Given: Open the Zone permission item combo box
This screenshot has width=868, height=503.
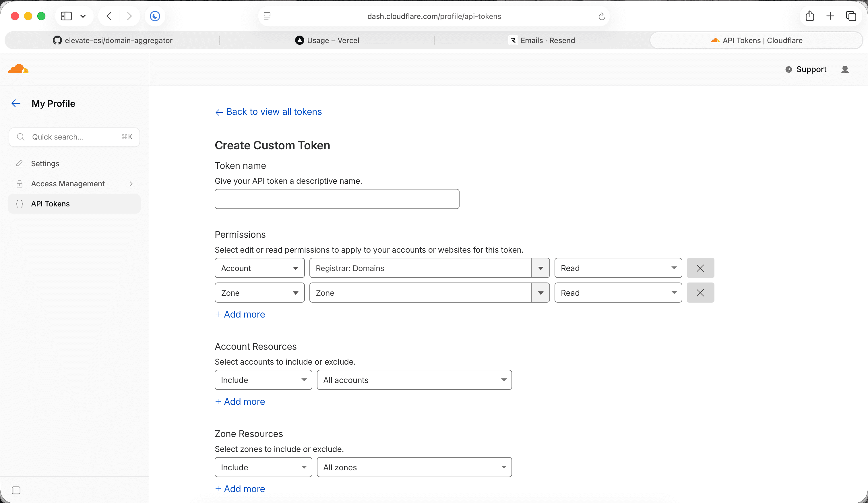Looking at the screenshot, I should pyautogui.click(x=429, y=293).
